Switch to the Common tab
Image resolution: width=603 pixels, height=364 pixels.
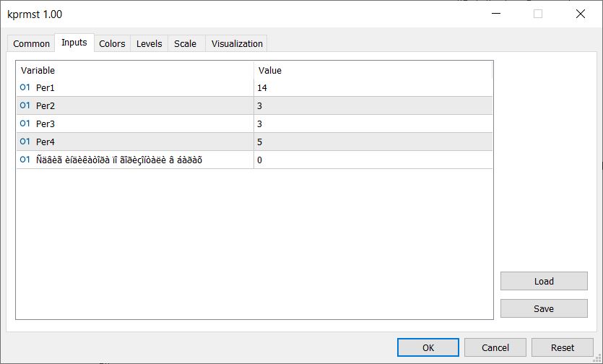[32, 44]
